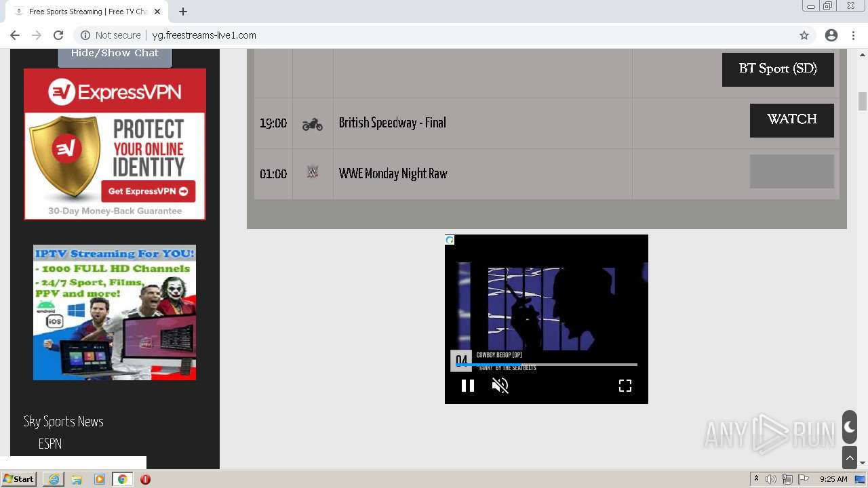Viewport: 868px width, 488px height.
Task: Click the 9:25 AM taskbar clock
Action: [833, 479]
